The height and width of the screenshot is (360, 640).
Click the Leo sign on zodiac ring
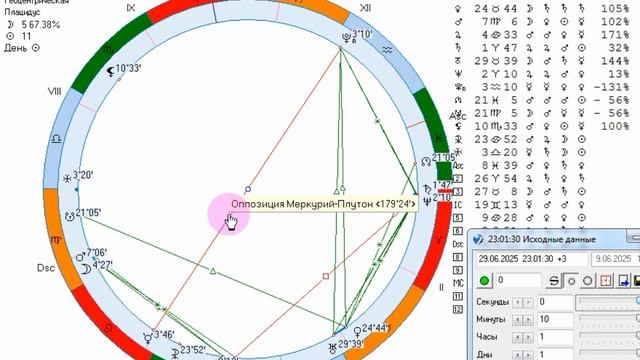tap(109, 328)
